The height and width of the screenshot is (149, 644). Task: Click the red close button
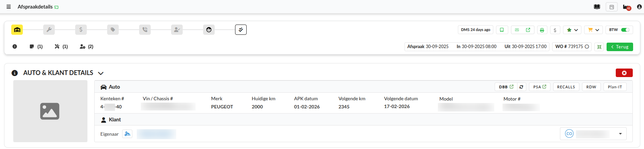(624, 73)
